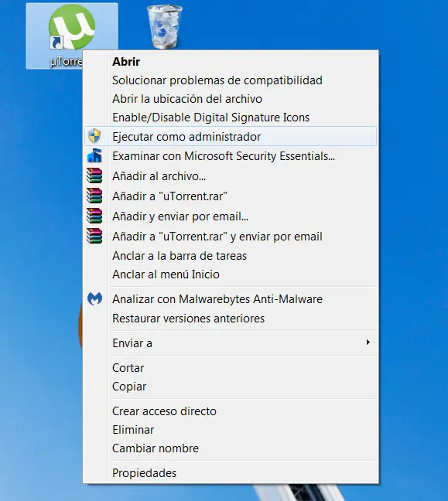Run with Ejecutar como administrador
Image resolution: width=448 pixels, height=501 pixels.
pyautogui.click(x=231, y=136)
